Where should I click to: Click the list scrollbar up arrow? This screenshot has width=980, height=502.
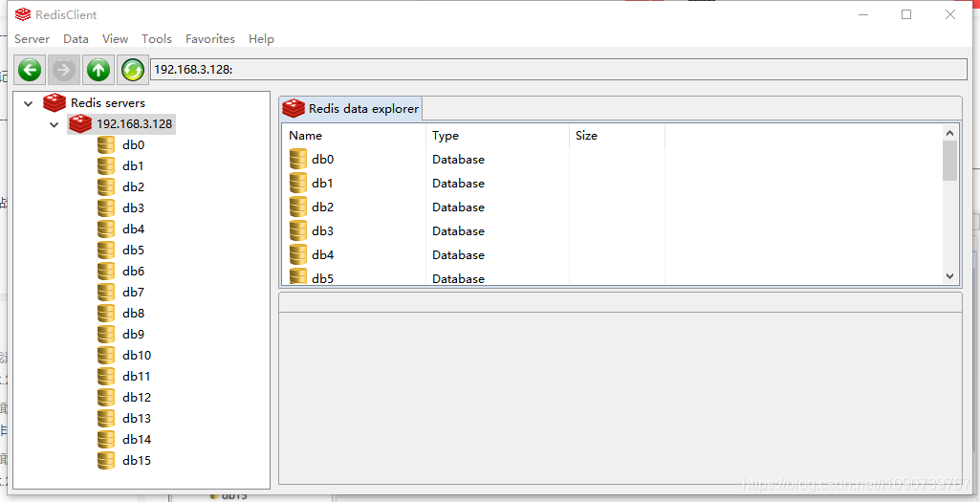949,133
